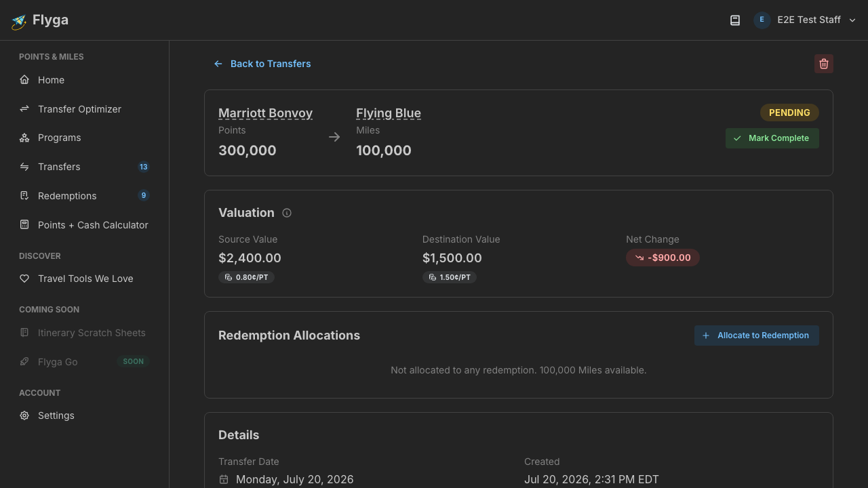Click the PENDING status badge
Image resolution: width=868 pixels, height=488 pixels.
pyautogui.click(x=789, y=113)
